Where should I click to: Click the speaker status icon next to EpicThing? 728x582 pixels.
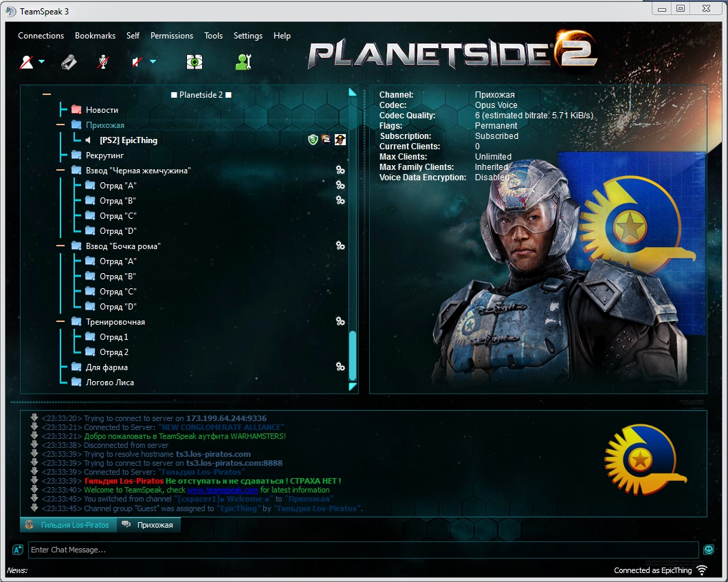pyautogui.click(x=88, y=140)
